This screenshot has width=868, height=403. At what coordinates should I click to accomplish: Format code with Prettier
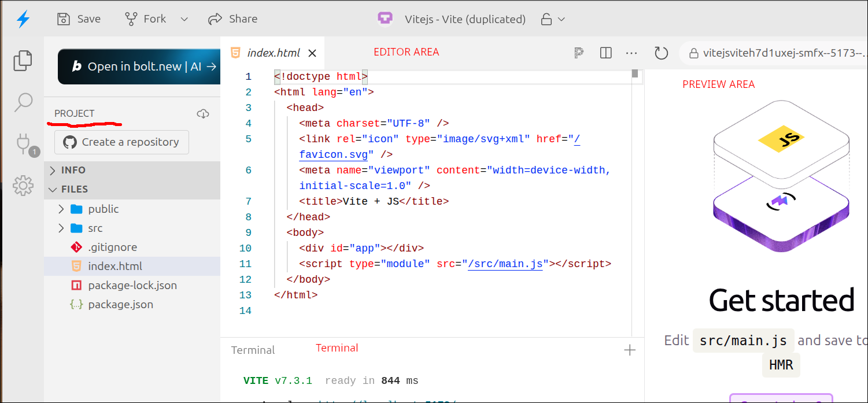coord(578,53)
